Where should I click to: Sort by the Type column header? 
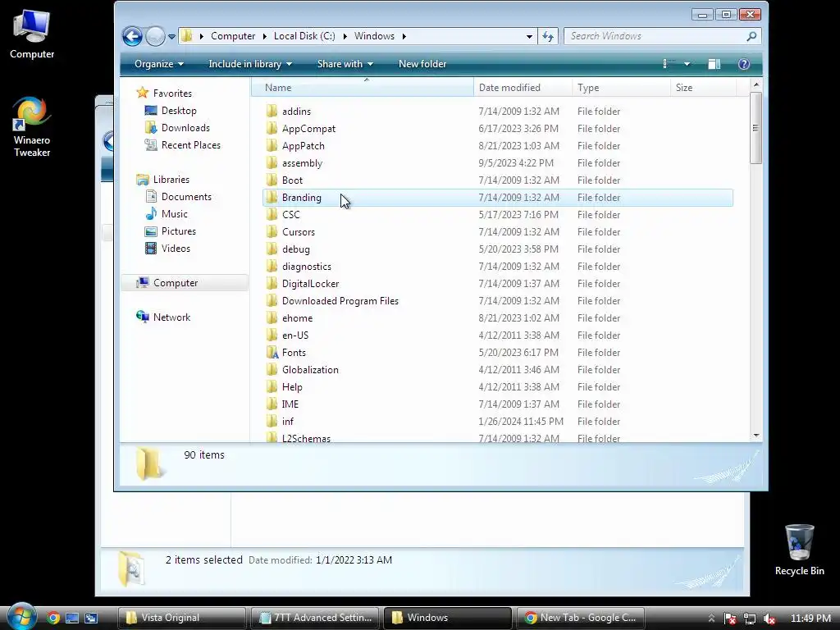pos(621,87)
